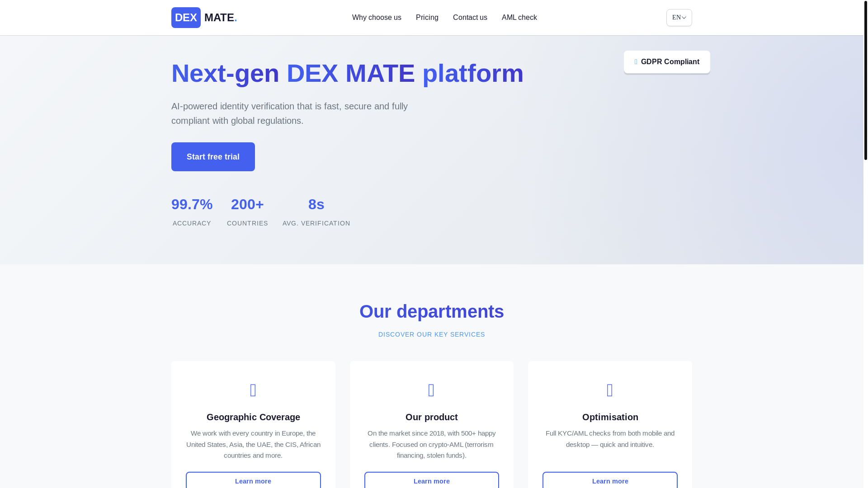Navigate to AML check
Image resolution: width=868 pixels, height=488 pixels.
click(x=519, y=18)
